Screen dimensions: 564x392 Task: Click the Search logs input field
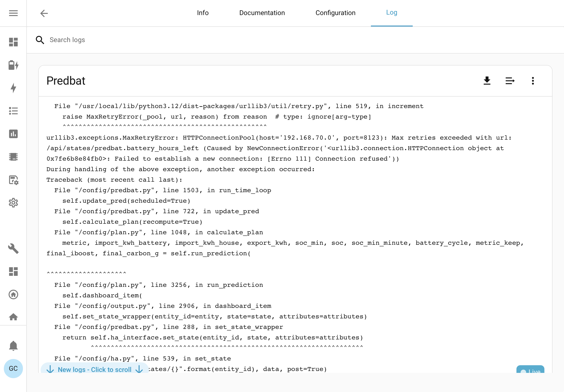tap(295, 40)
